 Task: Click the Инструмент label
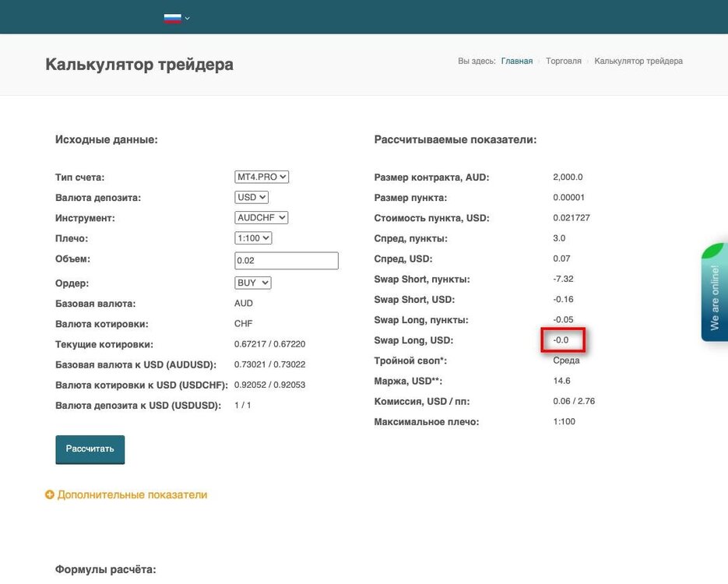(x=85, y=218)
